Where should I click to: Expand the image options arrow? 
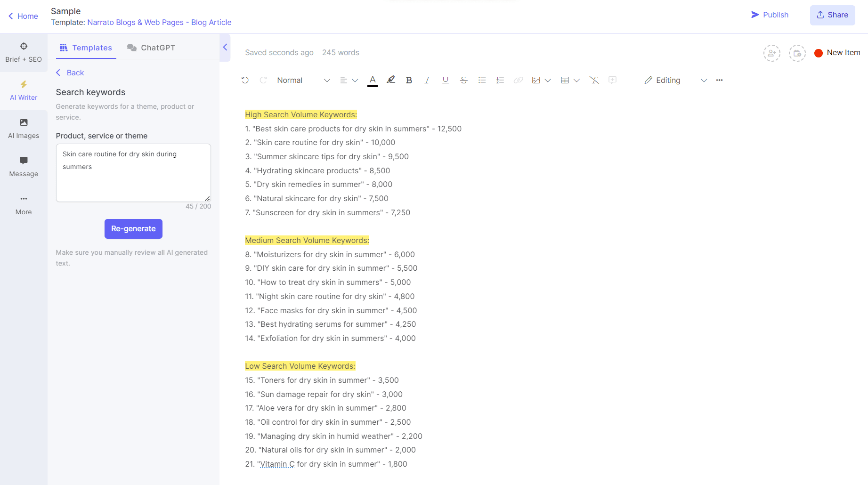click(x=548, y=81)
